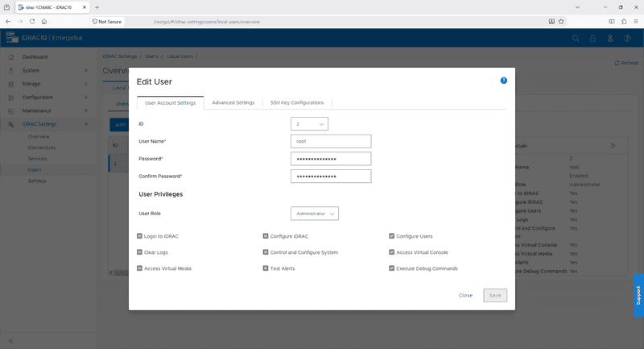Open the user profile icon in header

click(610, 38)
